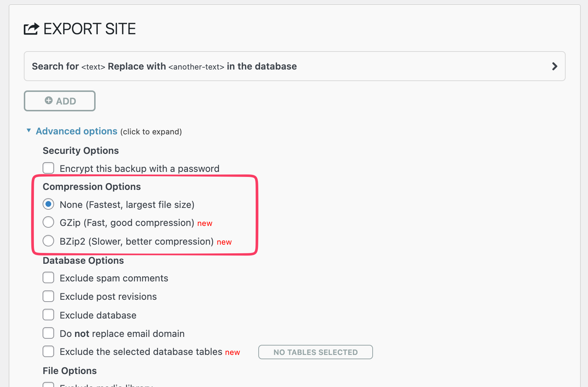
Task: Expand the Search and Replace chevron arrow
Action: tap(554, 66)
